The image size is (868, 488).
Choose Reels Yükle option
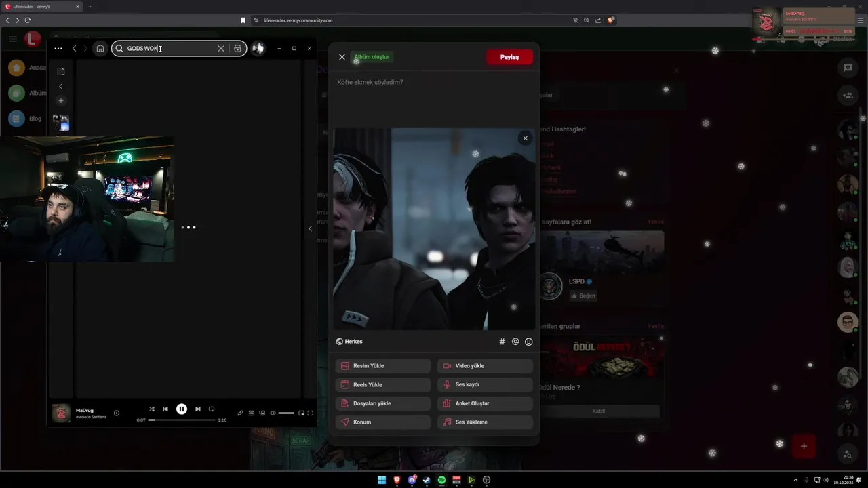pos(383,384)
